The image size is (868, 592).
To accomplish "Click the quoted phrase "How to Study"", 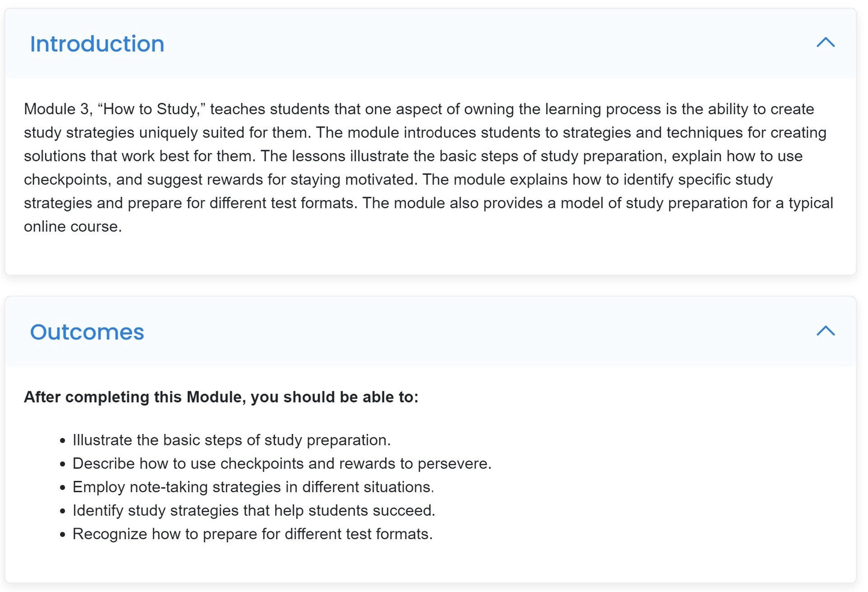I will tap(151, 109).
